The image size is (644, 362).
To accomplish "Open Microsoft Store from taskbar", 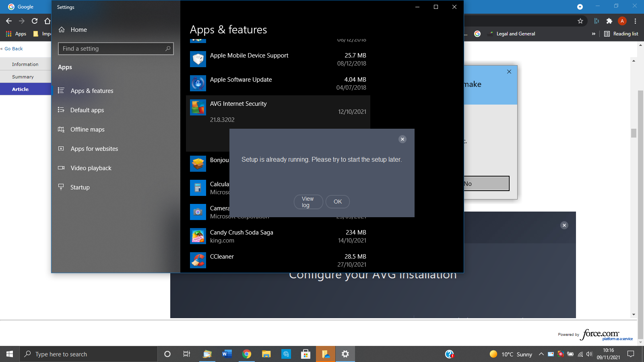I will pyautogui.click(x=306, y=354).
